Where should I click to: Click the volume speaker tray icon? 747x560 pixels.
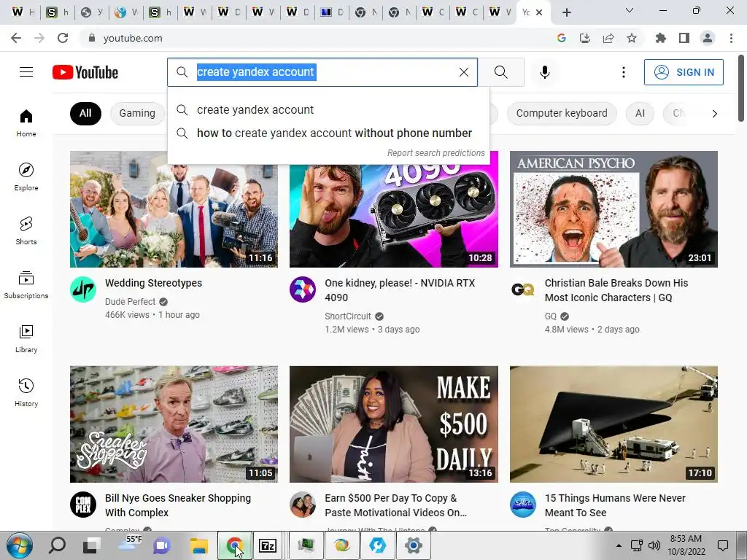click(x=654, y=545)
